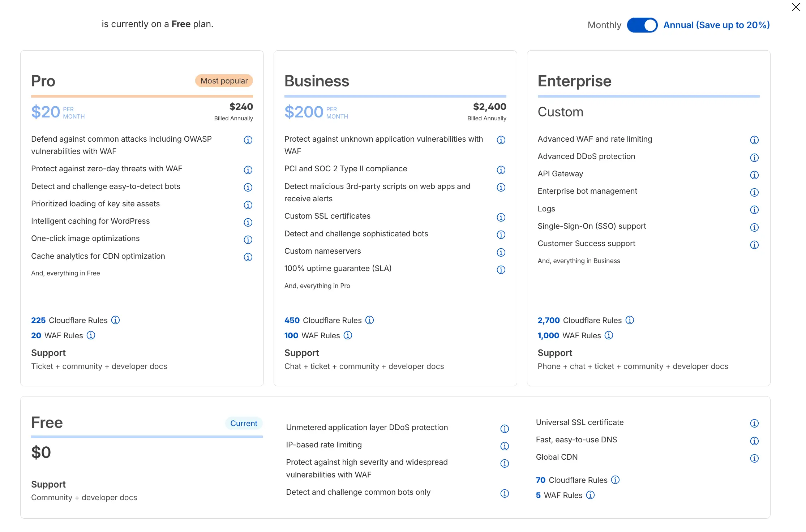The height and width of the screenshot is (532, 806).
Task: Show info for malicious 3rd-party scripts detection
Action: [501, 187]
